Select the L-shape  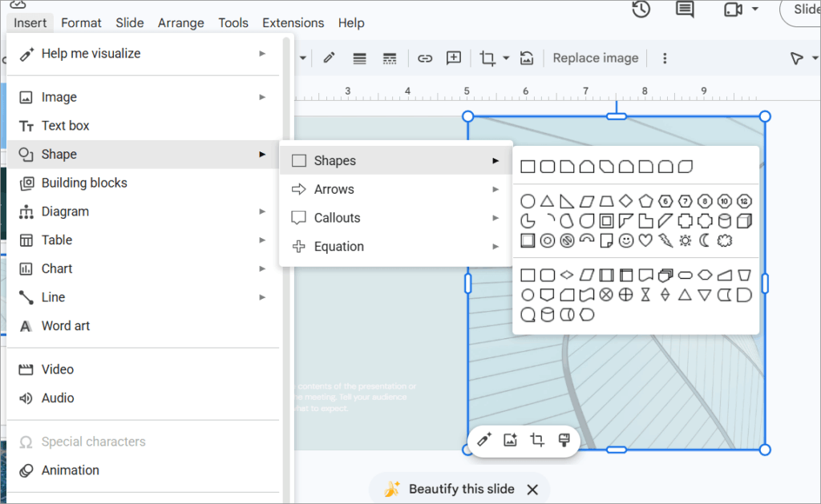pyautogui.click(x=645, y=221)
